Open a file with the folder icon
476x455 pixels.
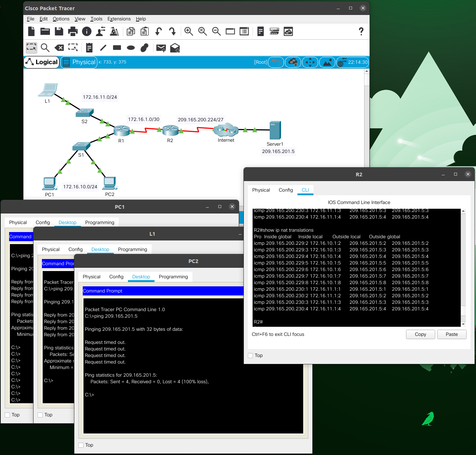point(45,31)
